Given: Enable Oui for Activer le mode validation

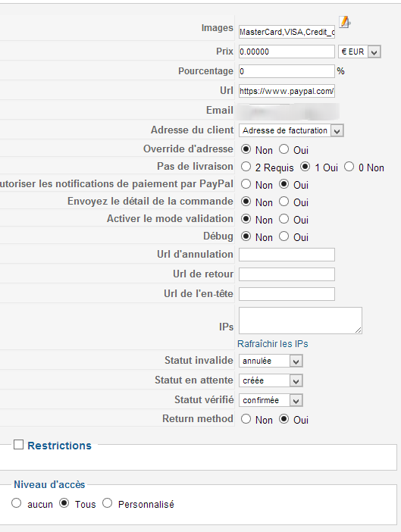Looking at the screenshot, I should click(x=284, y=219).
